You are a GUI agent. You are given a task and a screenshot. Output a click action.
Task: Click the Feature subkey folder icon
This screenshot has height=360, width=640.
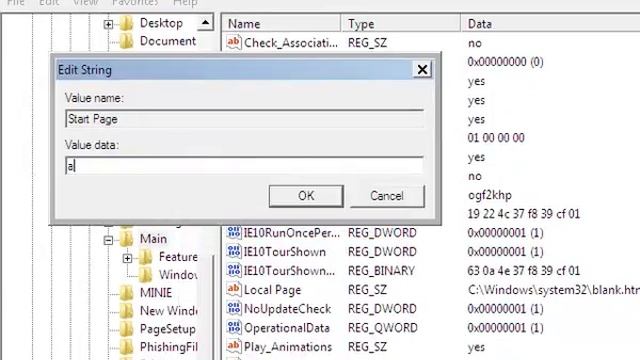[x=145, y=257]
